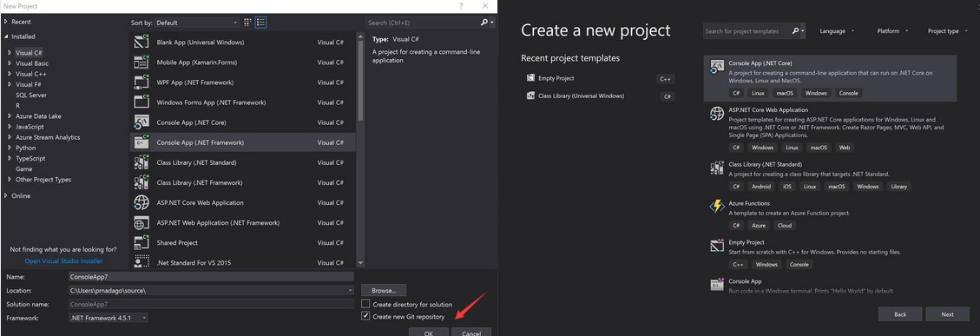Enable Create directory for solution checkbox
The width and height of the screenshot is (980, 336).
[365, 304]
